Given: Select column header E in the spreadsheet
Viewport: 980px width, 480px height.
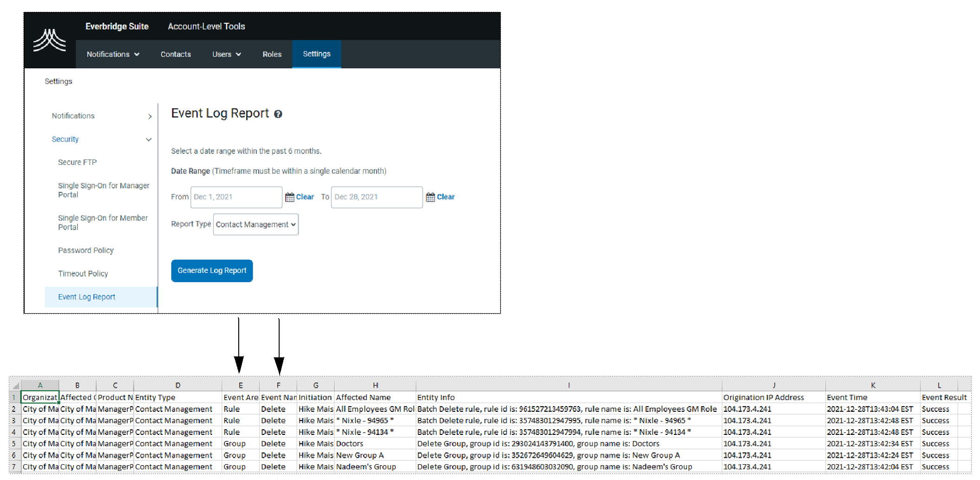Looking at the screenshot, I should pos(240,385).
